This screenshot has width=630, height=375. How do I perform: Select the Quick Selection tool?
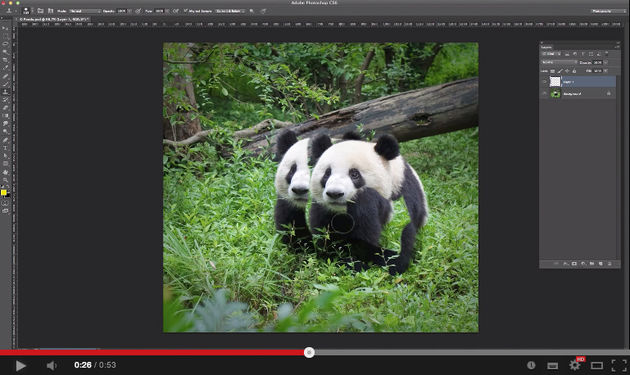click(x=5, y=51)
